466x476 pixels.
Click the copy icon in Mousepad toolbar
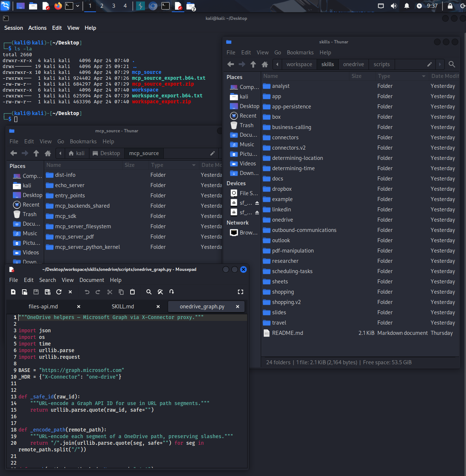coord(121,292)
